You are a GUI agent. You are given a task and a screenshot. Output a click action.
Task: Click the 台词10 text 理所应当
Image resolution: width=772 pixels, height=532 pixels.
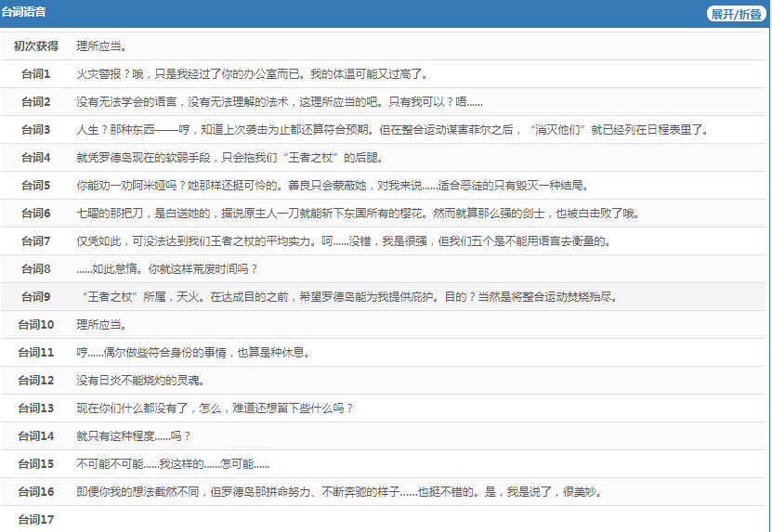101,325
